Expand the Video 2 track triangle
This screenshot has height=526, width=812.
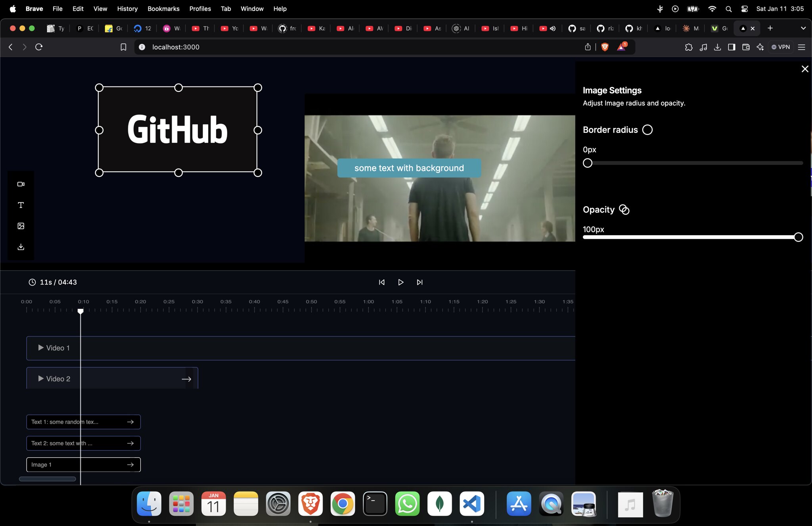coord(41,379)
